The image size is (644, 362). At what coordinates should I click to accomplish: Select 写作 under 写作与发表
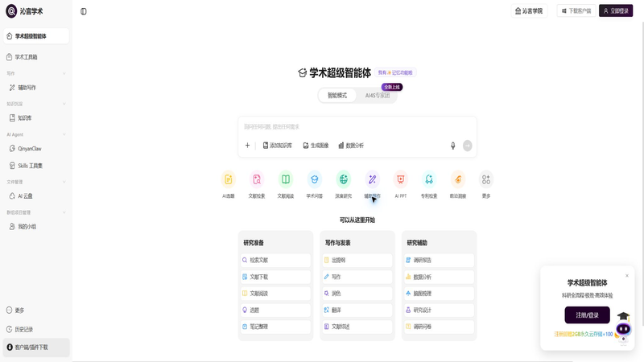pos(357,277)
